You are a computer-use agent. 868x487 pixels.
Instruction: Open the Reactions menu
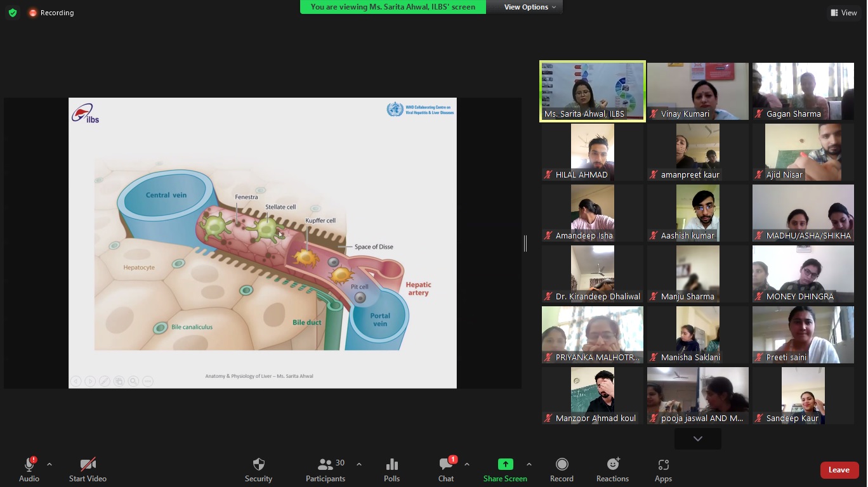[612, 470]
